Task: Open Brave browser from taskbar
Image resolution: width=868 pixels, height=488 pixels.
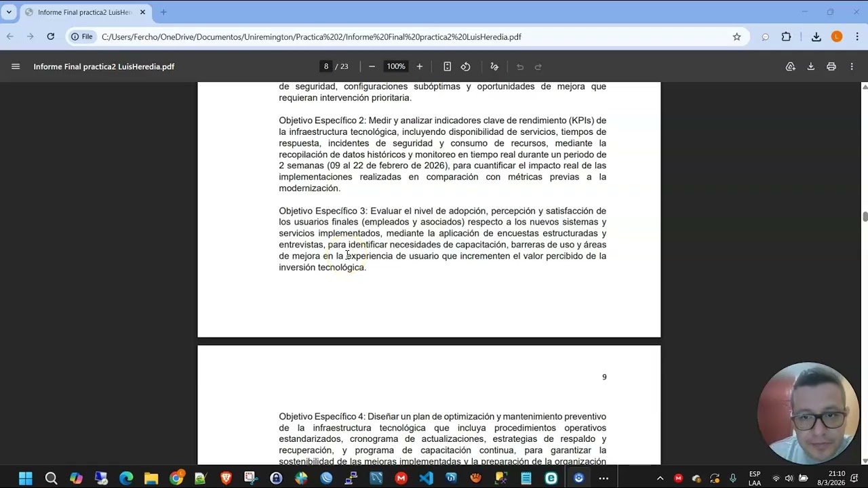Action: [x=226, y=479]
